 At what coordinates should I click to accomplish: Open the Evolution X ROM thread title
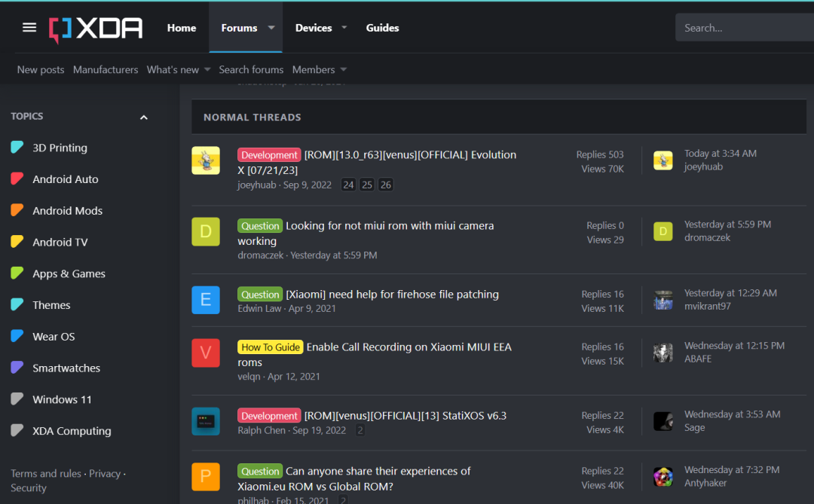pyautogui.click(x=378, y=162)
